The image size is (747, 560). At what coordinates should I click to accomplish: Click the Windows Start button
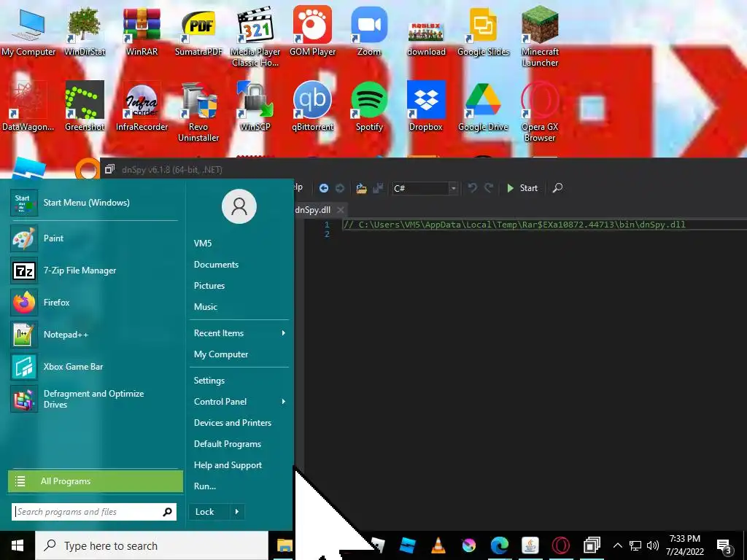[x=18, y=545]
